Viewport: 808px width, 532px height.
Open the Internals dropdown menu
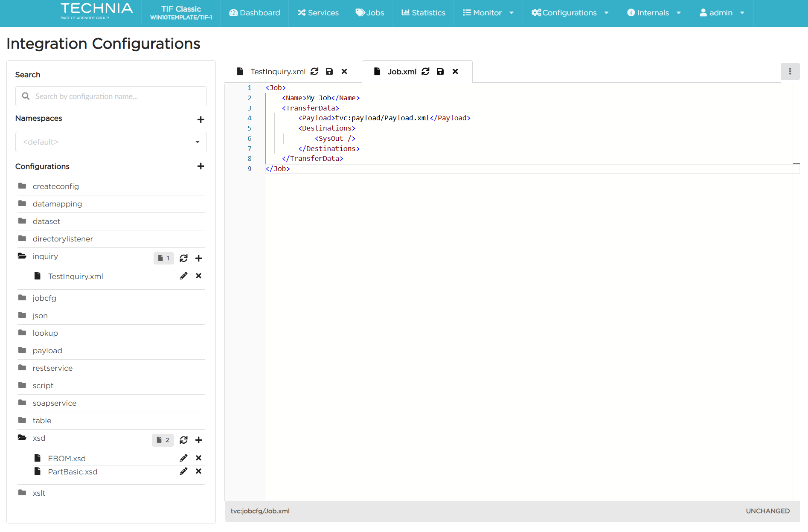654,13
